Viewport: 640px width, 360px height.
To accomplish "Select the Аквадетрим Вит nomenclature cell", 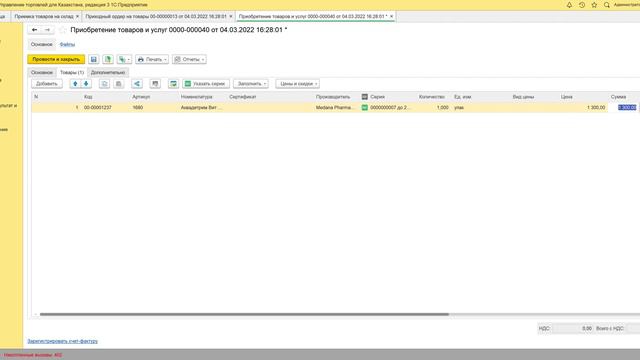I will pyautogui.click(x=201, y=107).
